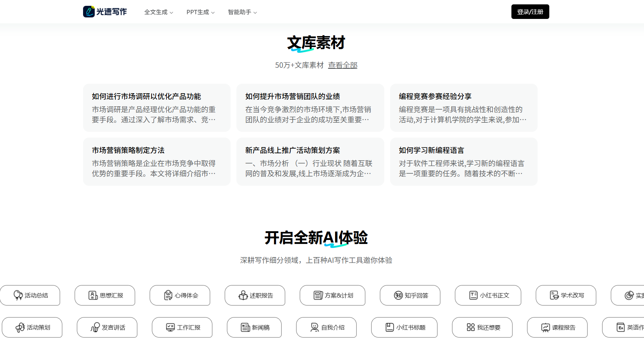
Task: Click text 编程竞赛是一项具有挑战性和创造性的
Action: coord(461,110)
